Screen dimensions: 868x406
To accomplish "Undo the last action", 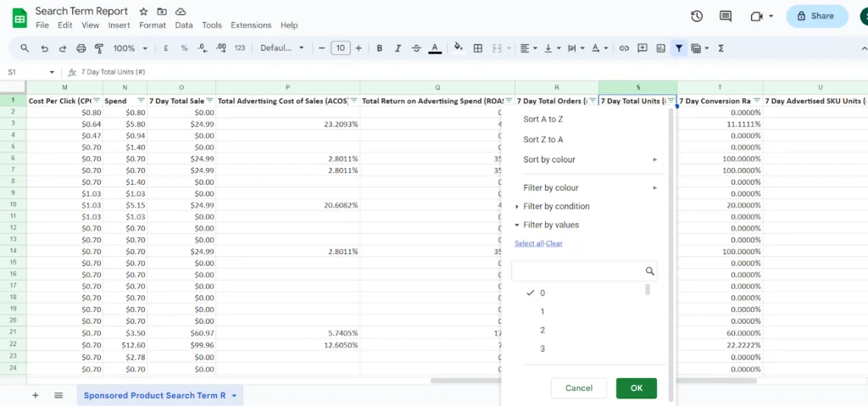I will coord(44,48).
